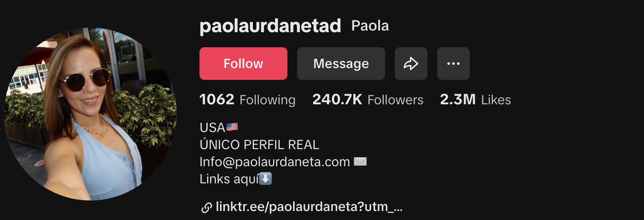
Task: Click the chain link icon beside linktr.ee
Action: (206, 208)
